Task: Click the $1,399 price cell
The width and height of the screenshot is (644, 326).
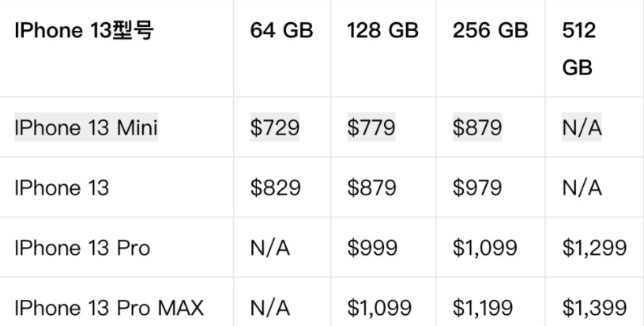Action: click(594, 308)
